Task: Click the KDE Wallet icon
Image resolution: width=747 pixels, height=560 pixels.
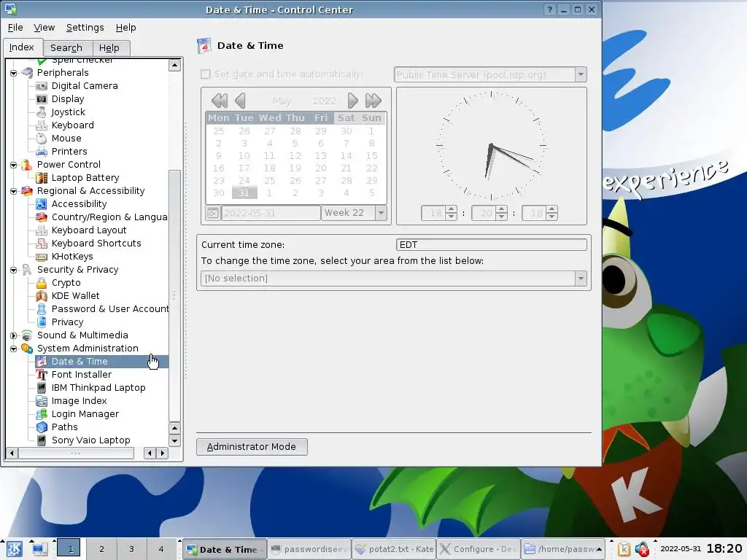Action: [42, 296]
